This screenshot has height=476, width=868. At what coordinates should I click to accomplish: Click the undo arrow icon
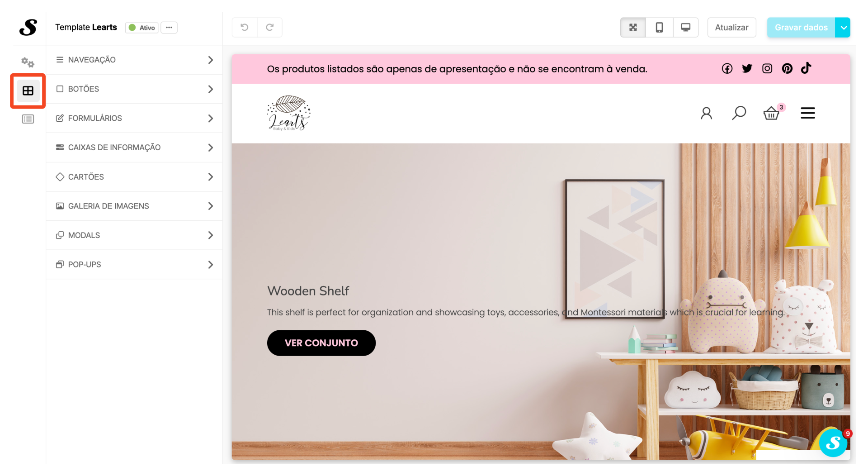tap(245, 27)
